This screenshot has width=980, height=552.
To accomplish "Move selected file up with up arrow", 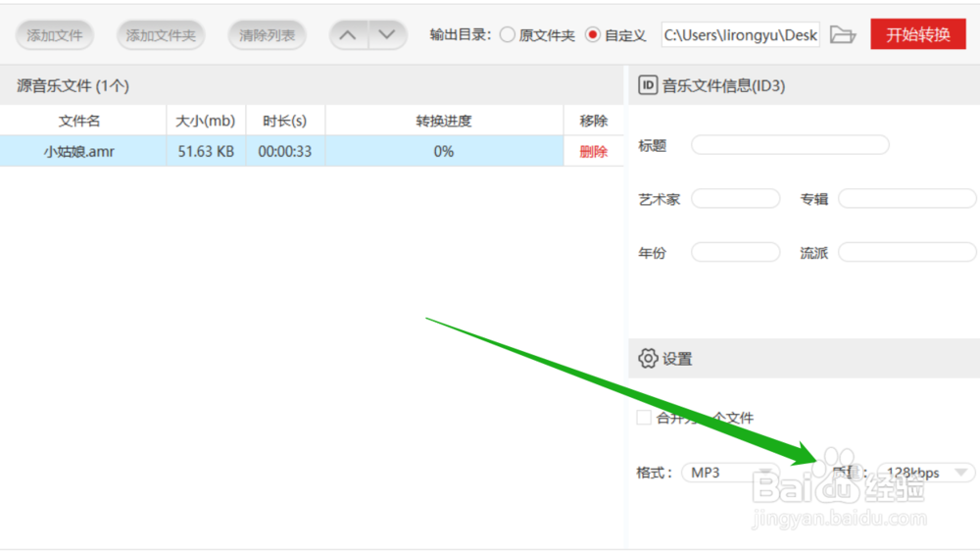I will (349, 35).
